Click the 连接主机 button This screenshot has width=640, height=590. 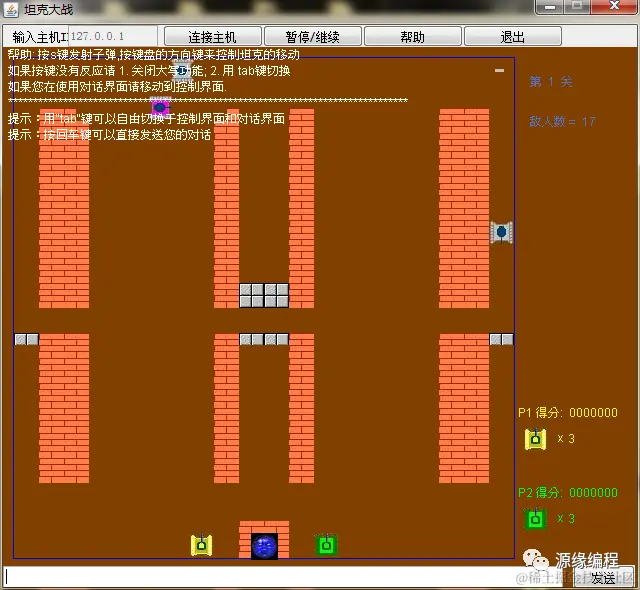coord(213,37)
